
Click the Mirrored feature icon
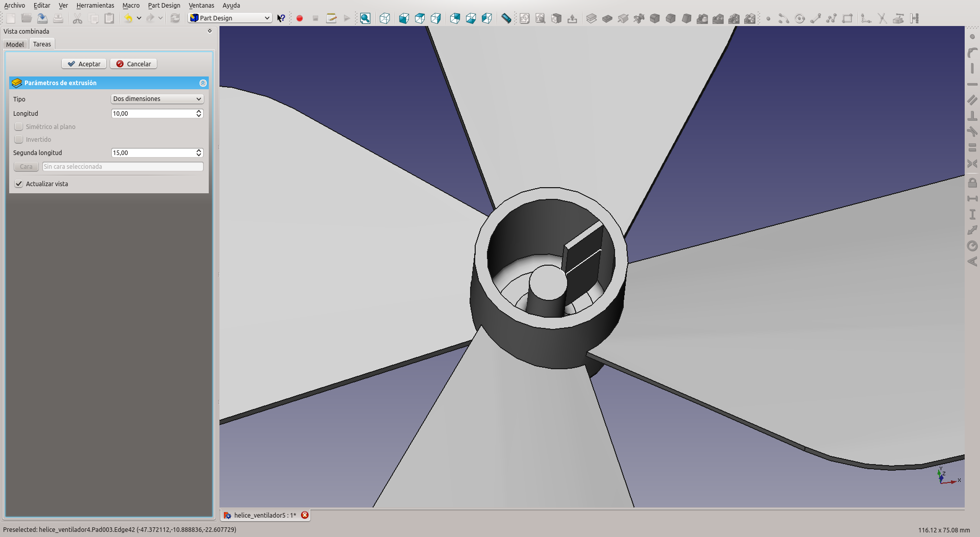tap(702, 18)
